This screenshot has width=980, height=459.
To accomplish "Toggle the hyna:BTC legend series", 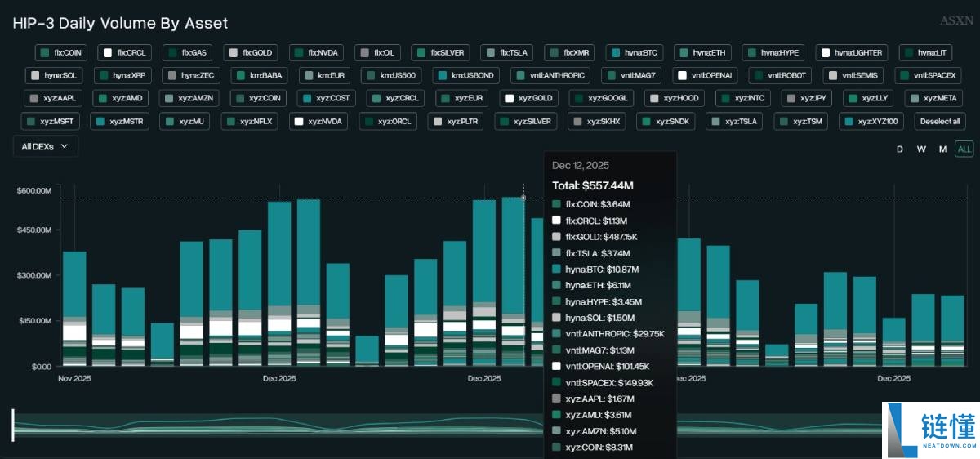I will [635, 53].
